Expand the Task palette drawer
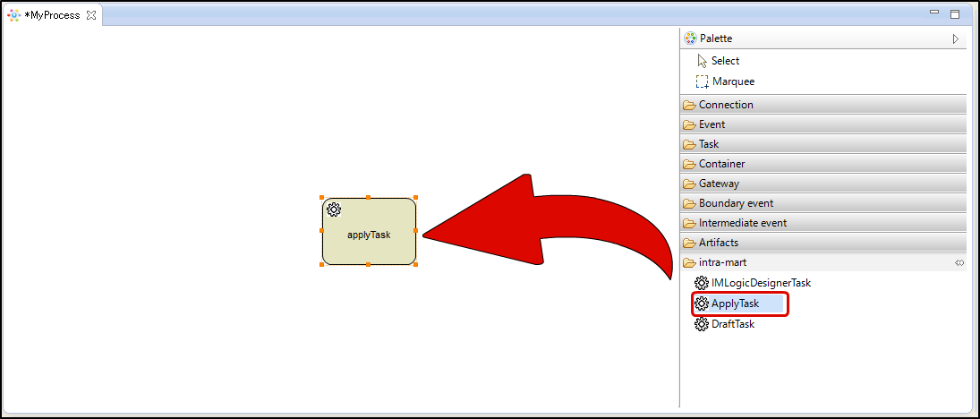The width and height of the screenshot is (980, 419). [x=823, y=144]
